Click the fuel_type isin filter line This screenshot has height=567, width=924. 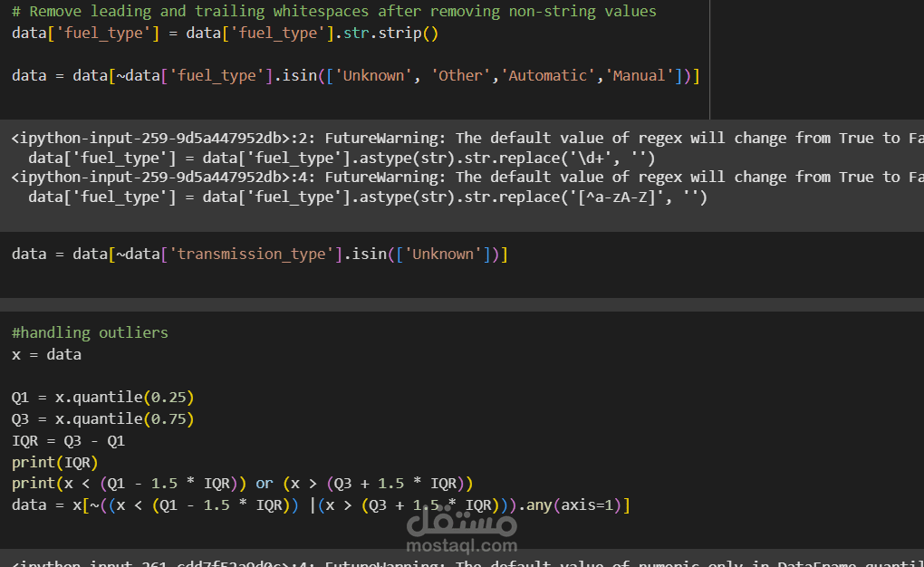pyautogui.click(x=355, y=76)
